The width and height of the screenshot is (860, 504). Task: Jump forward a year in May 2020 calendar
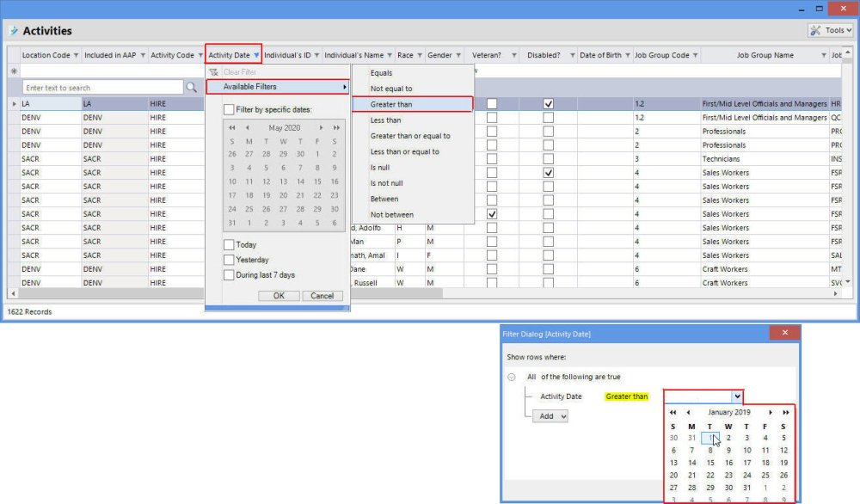336,128
